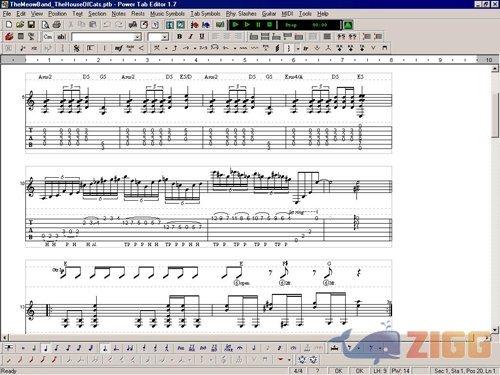Click the Save floppy disk icon

click(x=31, y=25)
